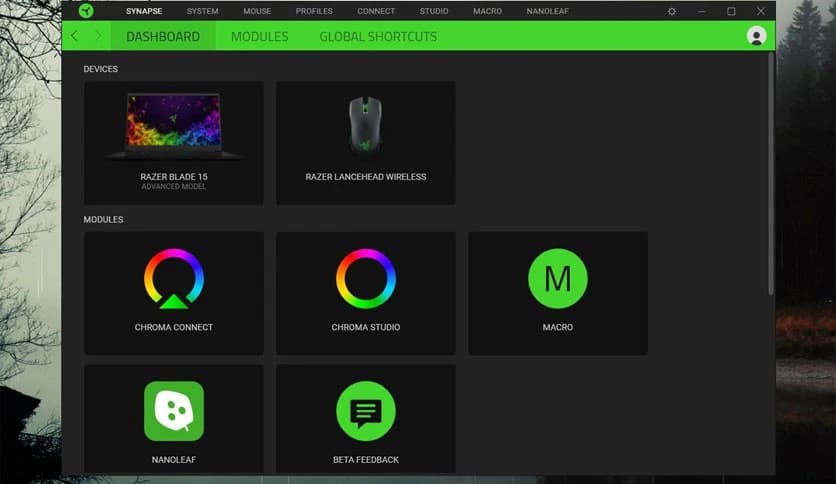836x484 pixels.
Task: Open the Beta Feedback chat icon
Action: click(x=366, y=411)
